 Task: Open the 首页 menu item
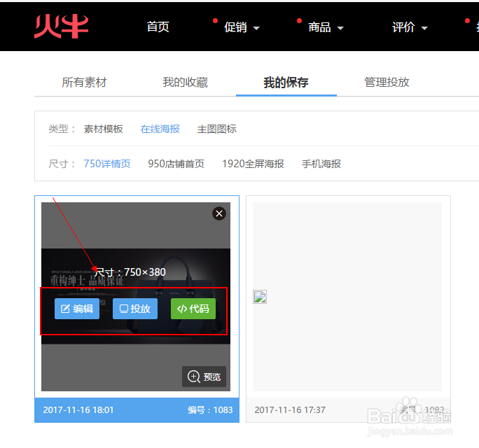click(158, 27)
